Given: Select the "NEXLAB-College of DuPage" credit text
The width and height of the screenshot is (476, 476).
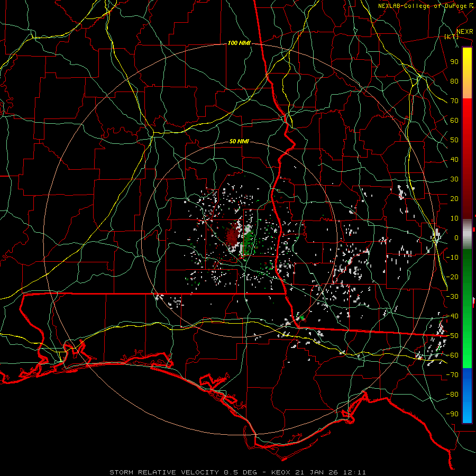Looking at the screenshot, I should click(x=422, y=6).
